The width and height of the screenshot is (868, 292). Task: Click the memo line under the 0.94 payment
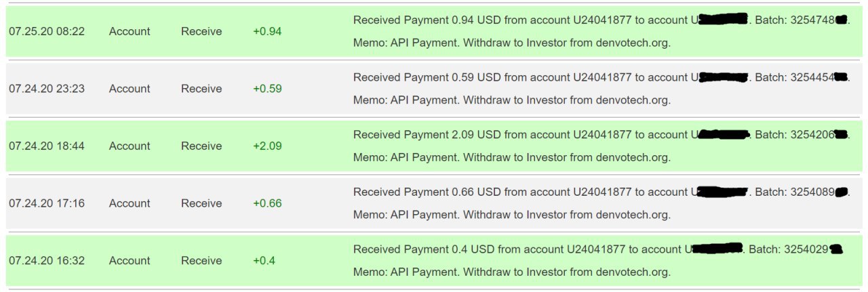(512, 43)
